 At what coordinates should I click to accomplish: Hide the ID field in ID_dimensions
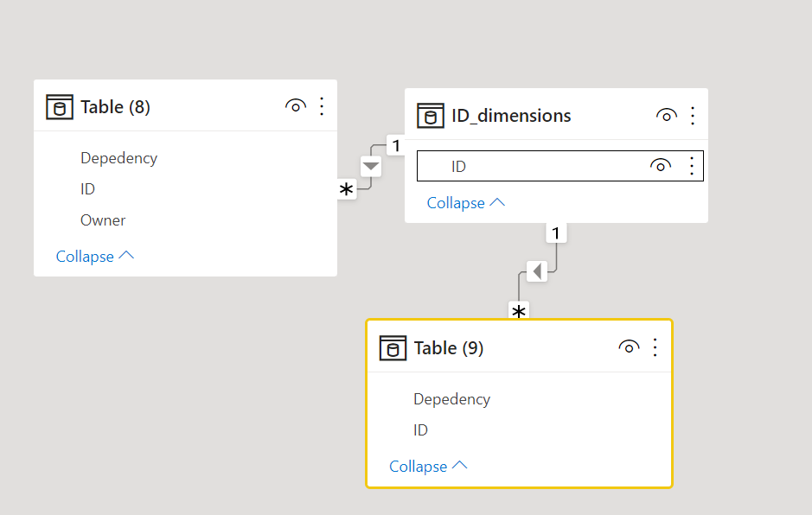pyautogui.click(x=661, y=166)
